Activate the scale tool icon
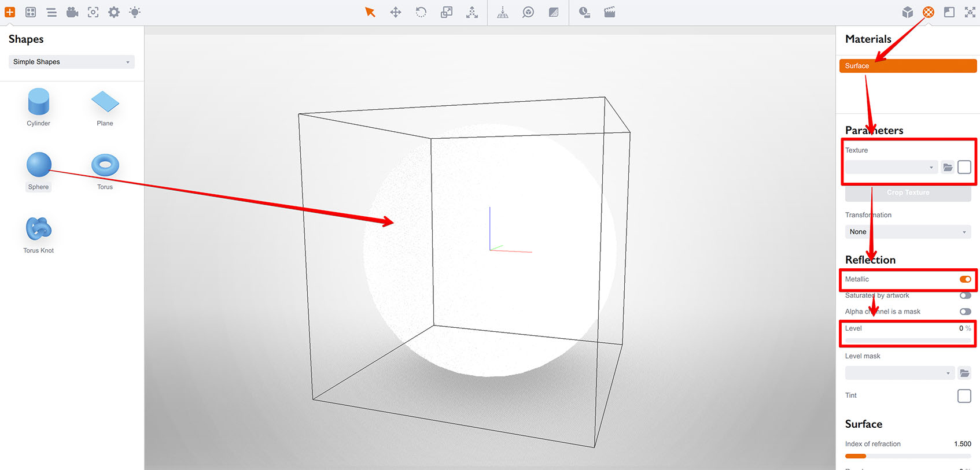Image resolution: width=980 pixels, height=470 pixels. (x=447, y=12)
